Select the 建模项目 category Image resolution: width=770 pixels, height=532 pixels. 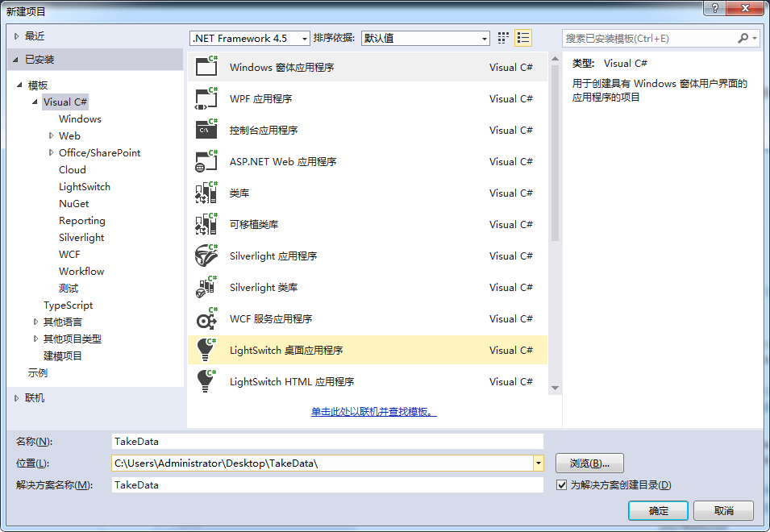(62, 355)
